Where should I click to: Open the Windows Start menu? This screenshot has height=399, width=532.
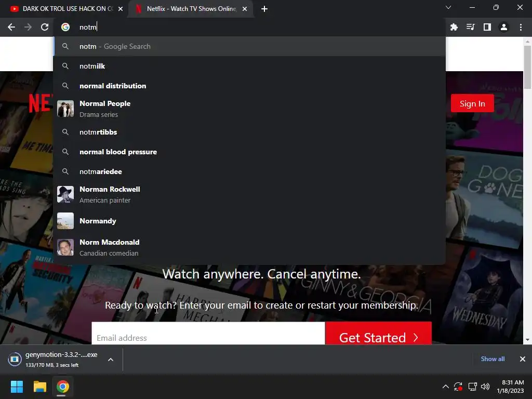coord(17,387)
